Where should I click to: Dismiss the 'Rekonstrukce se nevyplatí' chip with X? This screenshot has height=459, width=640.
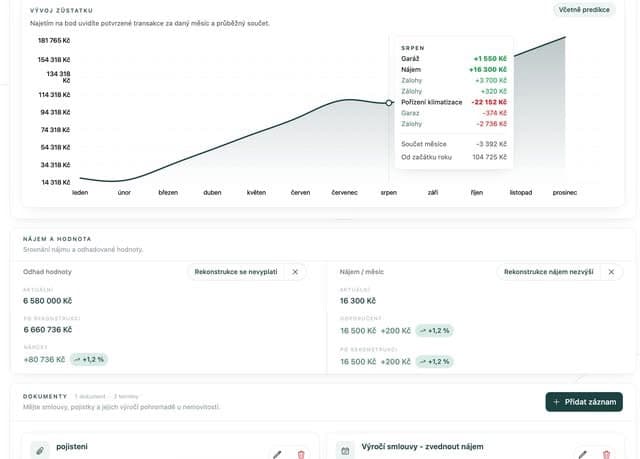(x=295, y=272)
